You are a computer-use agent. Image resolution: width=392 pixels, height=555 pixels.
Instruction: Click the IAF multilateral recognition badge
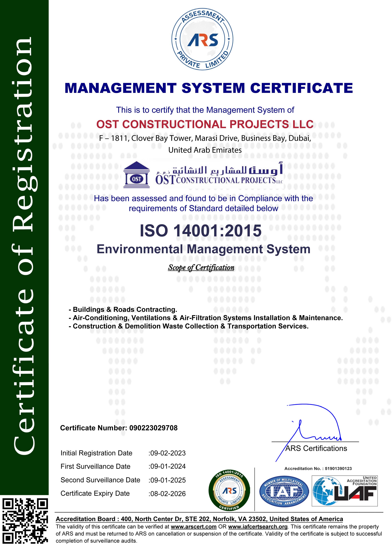284,492
